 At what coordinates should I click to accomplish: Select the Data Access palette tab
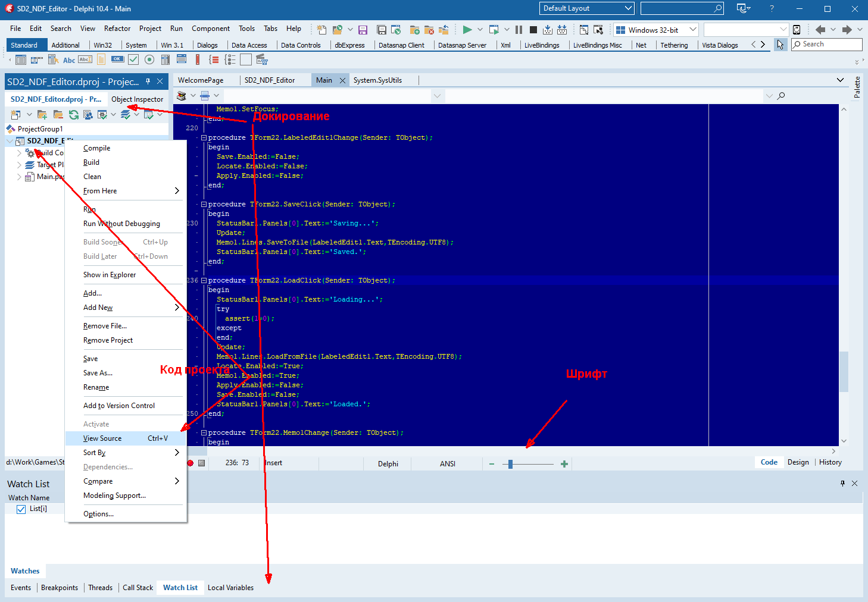[249, 45]
